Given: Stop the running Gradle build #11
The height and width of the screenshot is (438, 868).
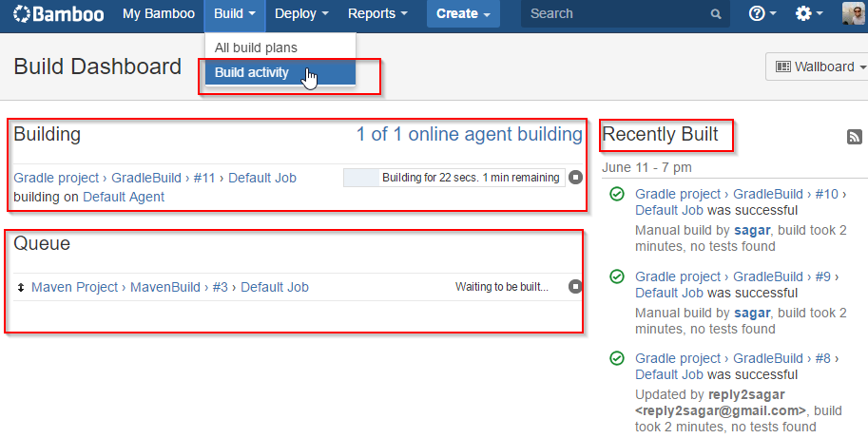Looking at the screenshot, I should 576,178.
